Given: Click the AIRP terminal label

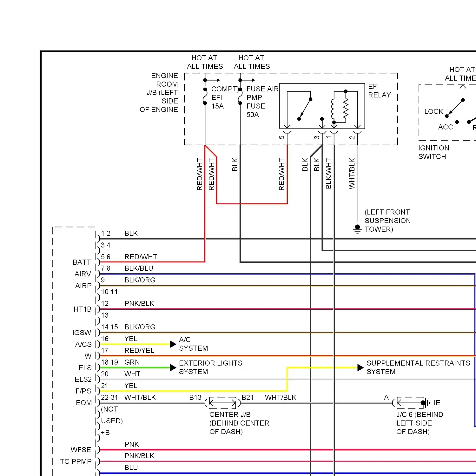Looking at the screenshot, I should 83,286.
